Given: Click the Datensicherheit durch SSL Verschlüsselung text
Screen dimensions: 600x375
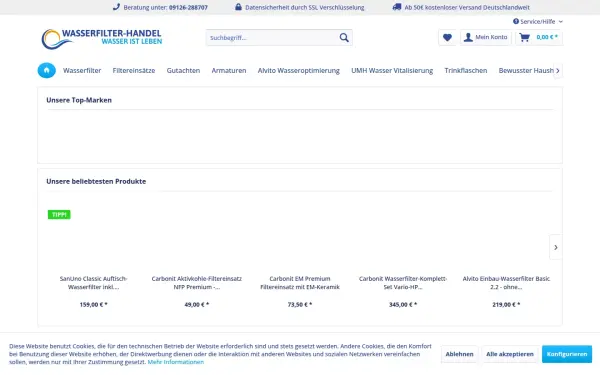Looking at the screenshot, I should 305,7.
